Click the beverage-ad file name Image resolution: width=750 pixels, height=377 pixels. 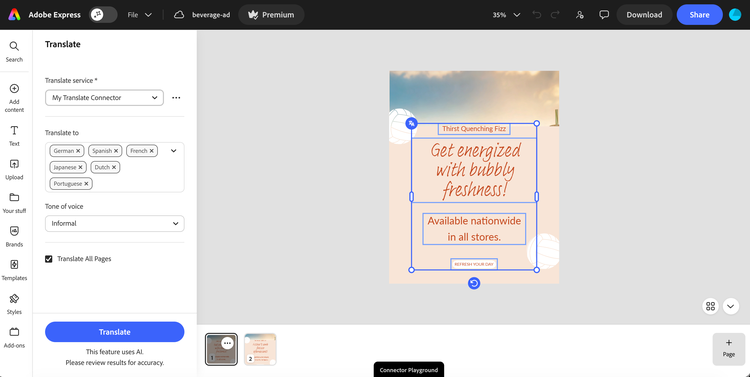(x=211, y=15)
